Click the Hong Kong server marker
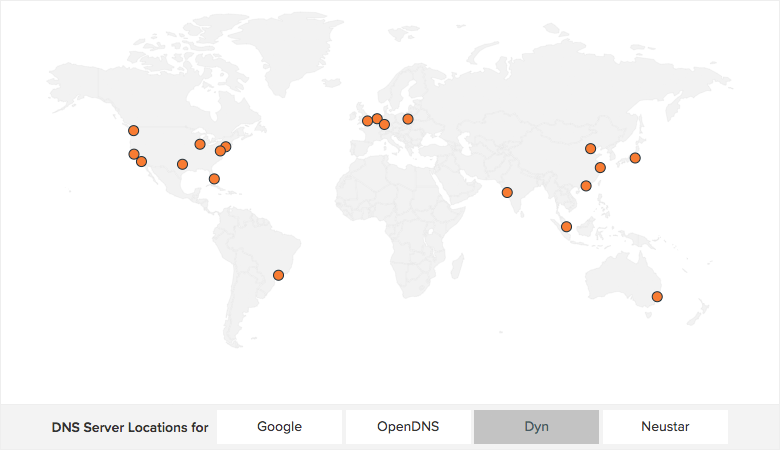This screenshot has height=450, width=780. pyautogui.click(x=586, y=186)
